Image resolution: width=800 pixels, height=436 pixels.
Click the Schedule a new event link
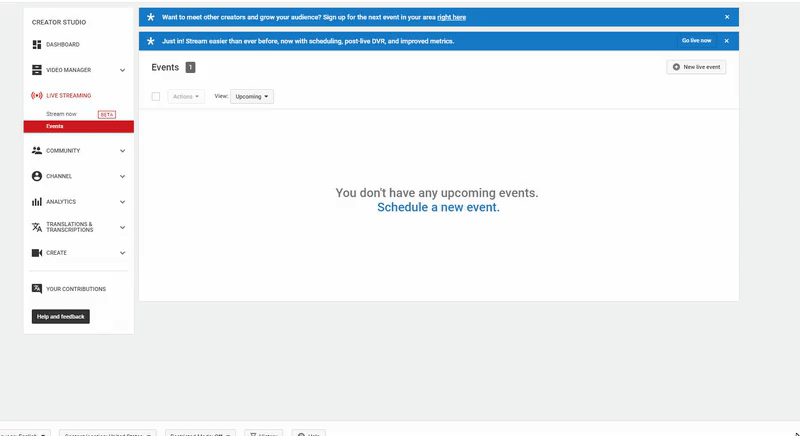[438, 207]
